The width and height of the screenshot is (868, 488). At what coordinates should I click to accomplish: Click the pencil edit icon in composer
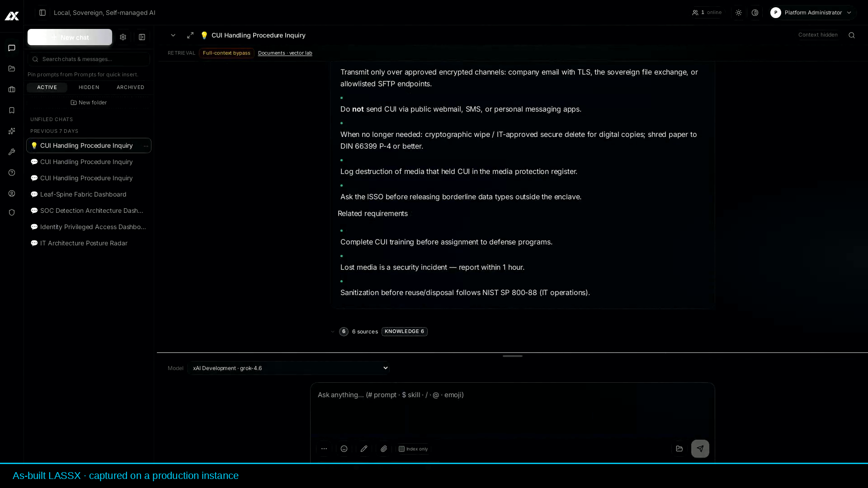[364, 449]
